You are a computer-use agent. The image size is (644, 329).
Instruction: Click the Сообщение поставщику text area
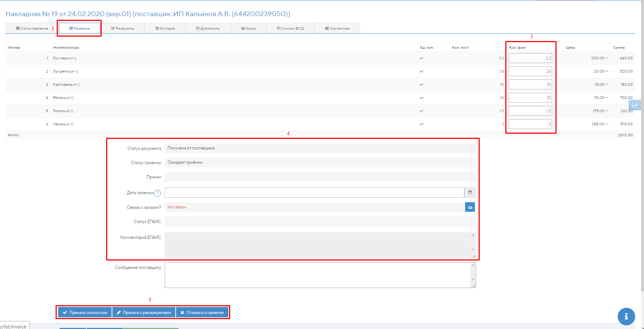318,275
